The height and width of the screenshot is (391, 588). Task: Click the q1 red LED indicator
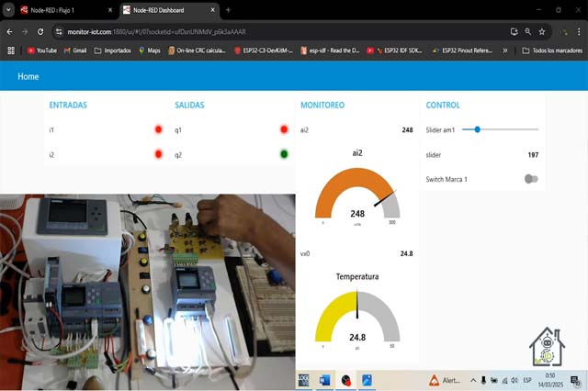(x=284, y=130)
